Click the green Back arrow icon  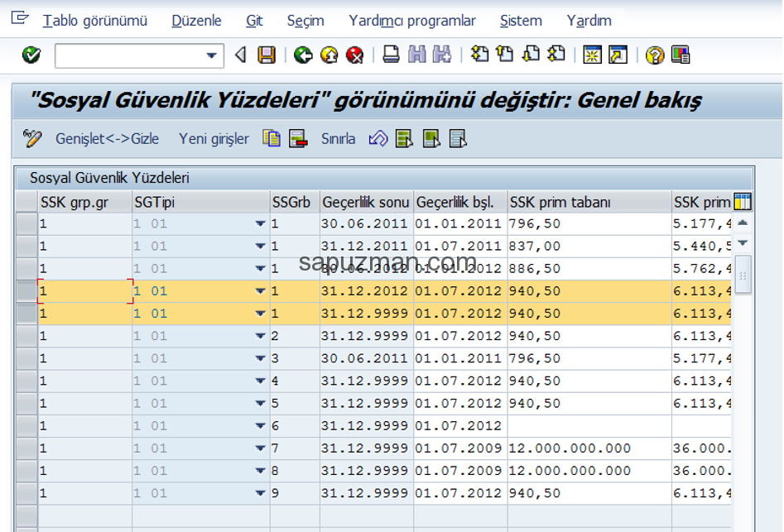303,55
